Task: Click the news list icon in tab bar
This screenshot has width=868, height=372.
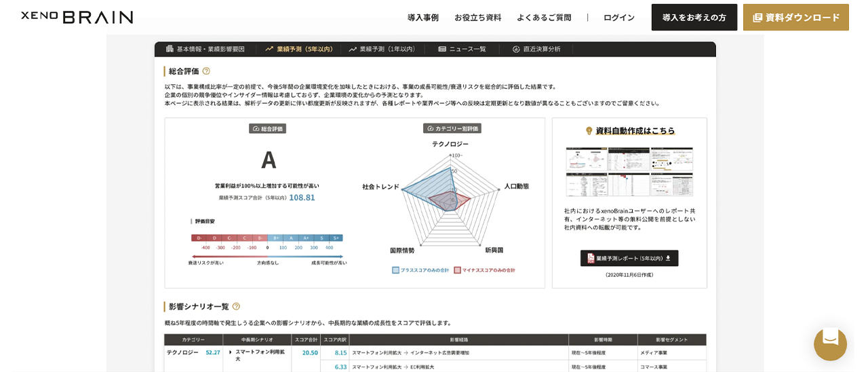Action: coord(442,49)
